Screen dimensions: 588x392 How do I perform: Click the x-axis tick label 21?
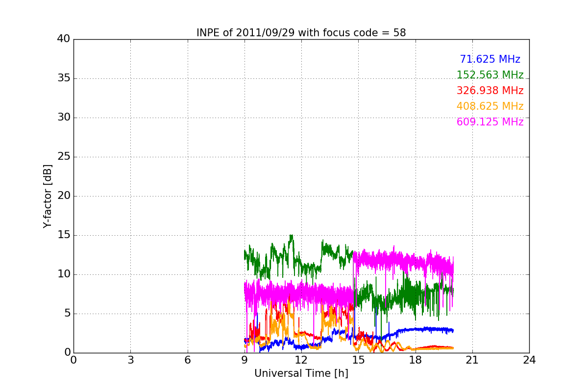point(472,360)
